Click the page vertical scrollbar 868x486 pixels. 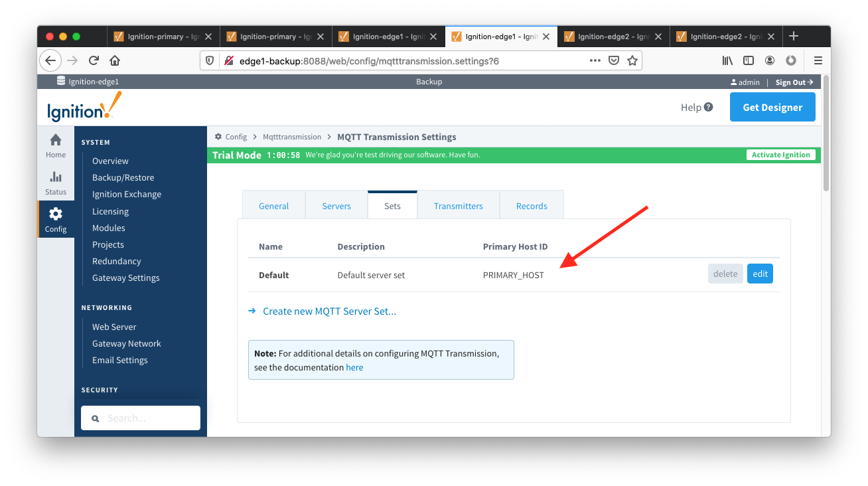click(826, 133)
